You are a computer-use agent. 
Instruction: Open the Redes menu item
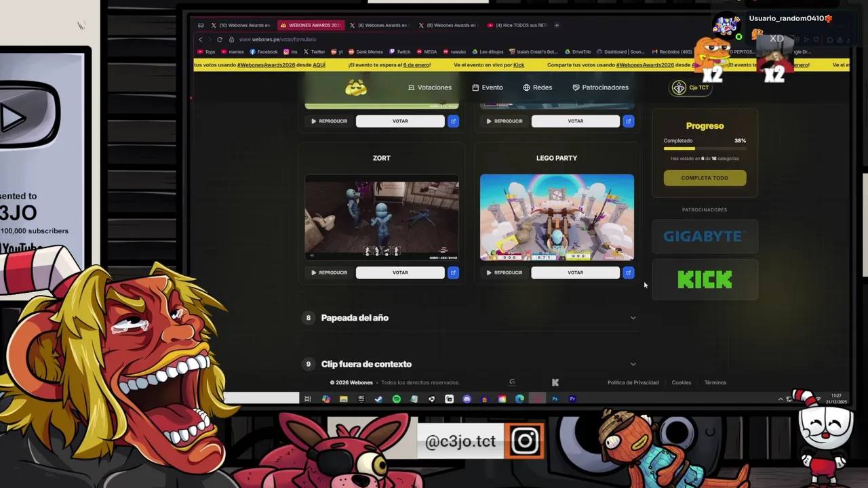tap(538, 87)
